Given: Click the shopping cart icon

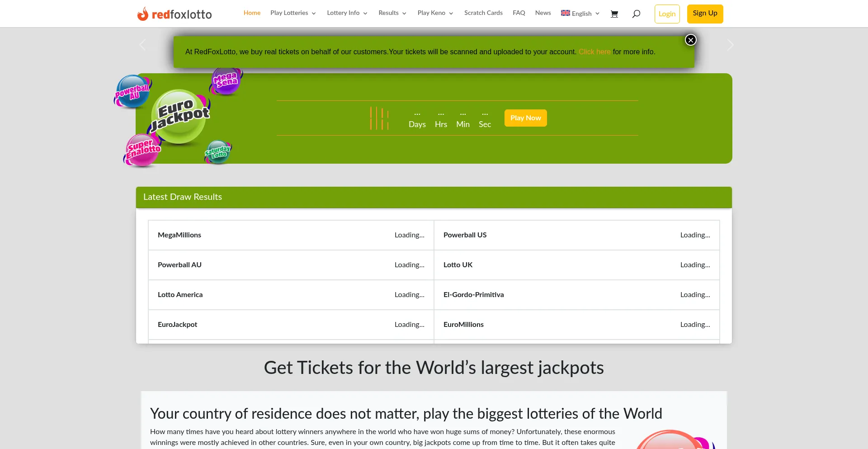Looking at the screenshot, I should click(x=614, y=14).
